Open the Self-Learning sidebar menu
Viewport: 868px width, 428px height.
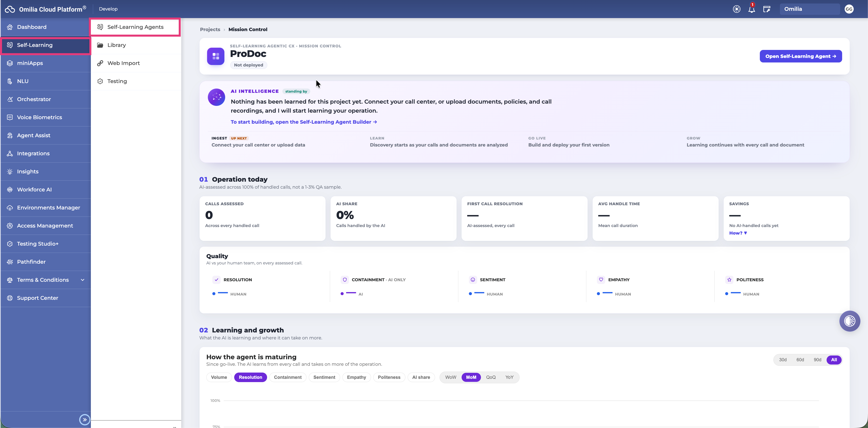(46, 45)
